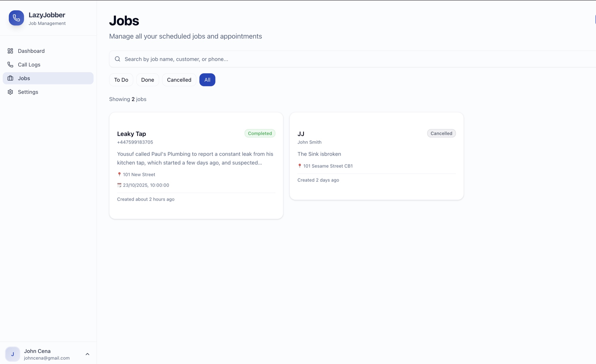Switch filter to Done jobs

coord(148,79)
